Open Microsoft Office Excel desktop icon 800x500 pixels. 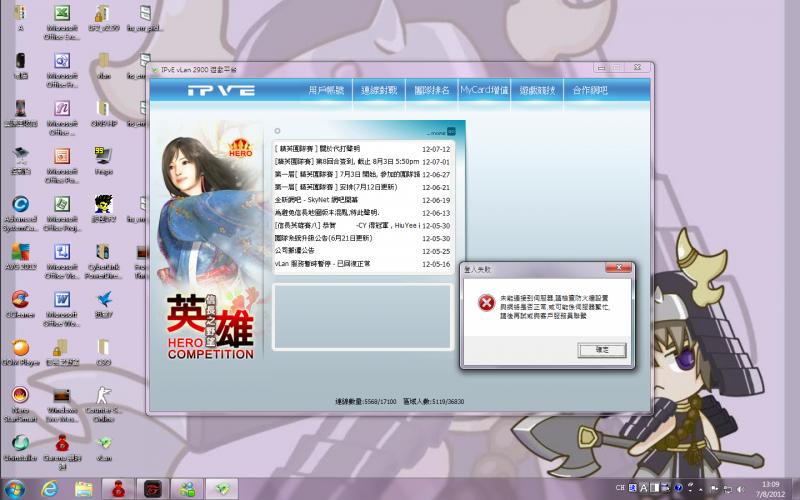pos(62,20)
